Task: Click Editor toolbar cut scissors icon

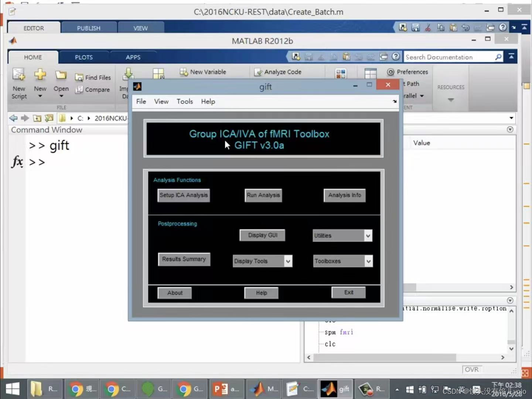Action: click(428, 27)
